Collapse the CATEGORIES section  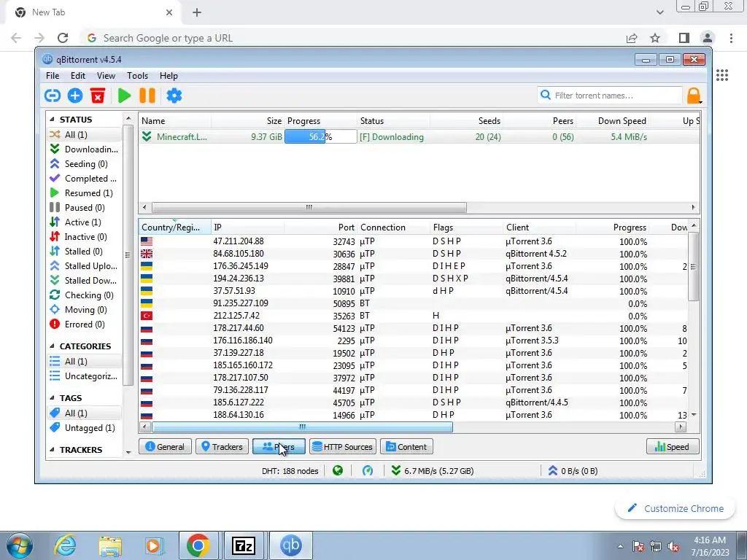[52, 346]
